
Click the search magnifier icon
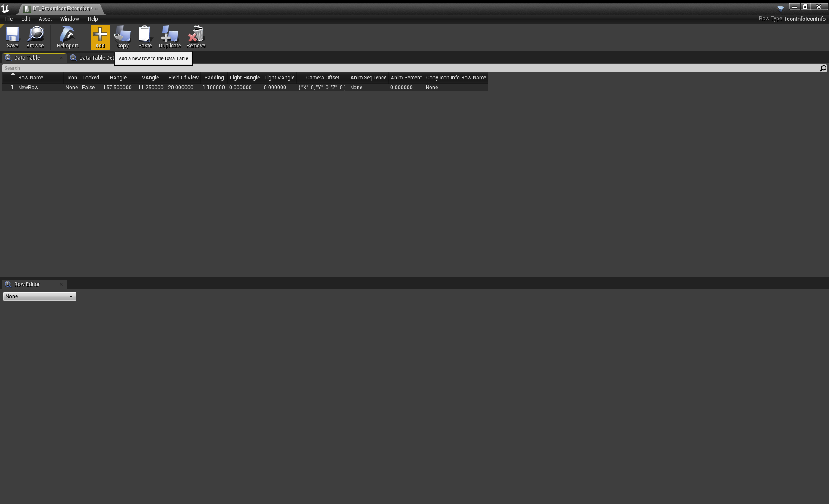823,68
